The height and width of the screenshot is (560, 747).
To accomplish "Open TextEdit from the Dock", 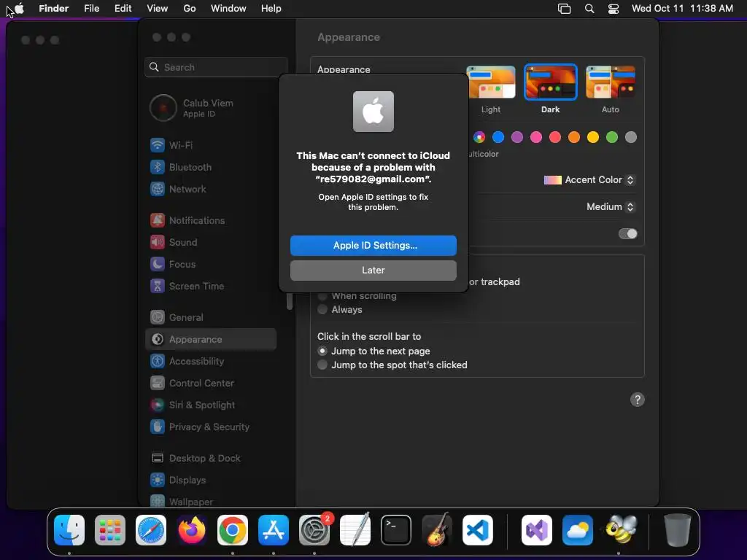I will [x=355, y=530].
